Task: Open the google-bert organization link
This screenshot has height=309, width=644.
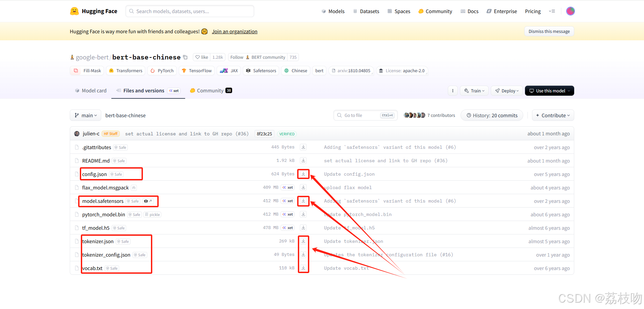Action: pyautogui.click(x=92, y=57)
